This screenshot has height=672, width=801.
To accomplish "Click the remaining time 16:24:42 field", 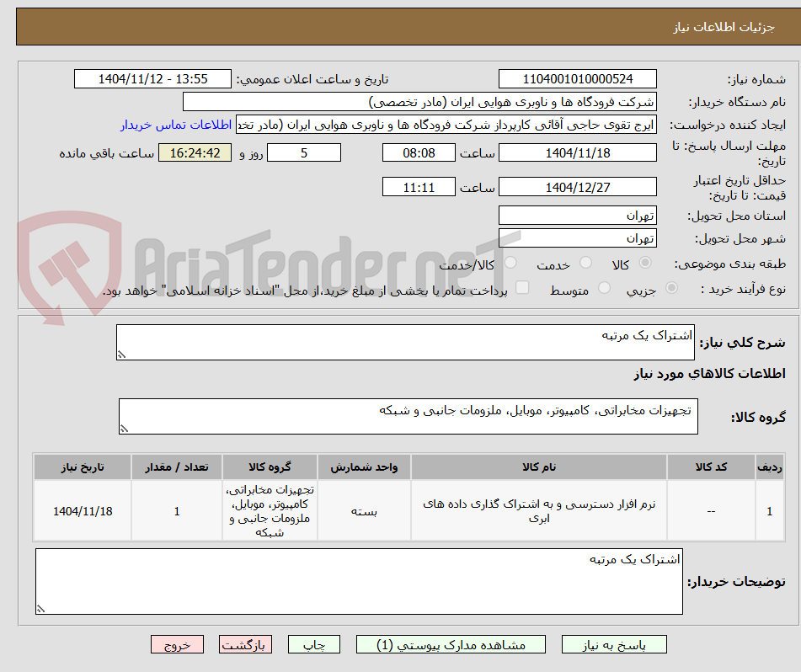I will (x=195, y=152).
